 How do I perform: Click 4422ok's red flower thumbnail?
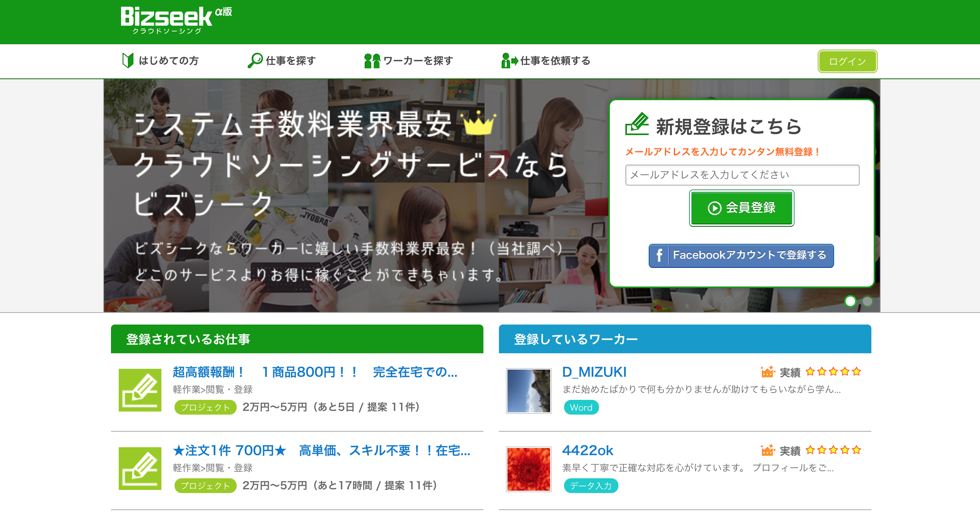(529, 469)
